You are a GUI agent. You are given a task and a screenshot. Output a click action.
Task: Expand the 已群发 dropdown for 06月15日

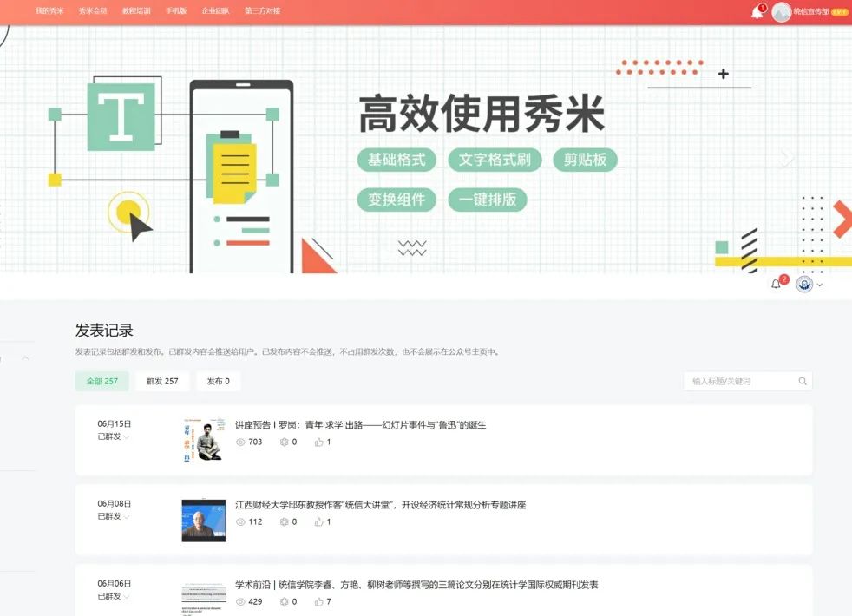pos(127,437)
